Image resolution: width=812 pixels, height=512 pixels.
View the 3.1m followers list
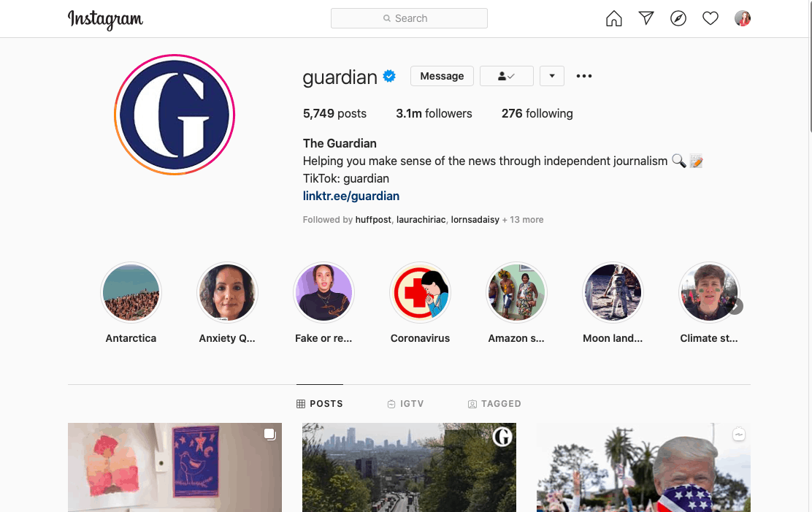pos(434,113)
